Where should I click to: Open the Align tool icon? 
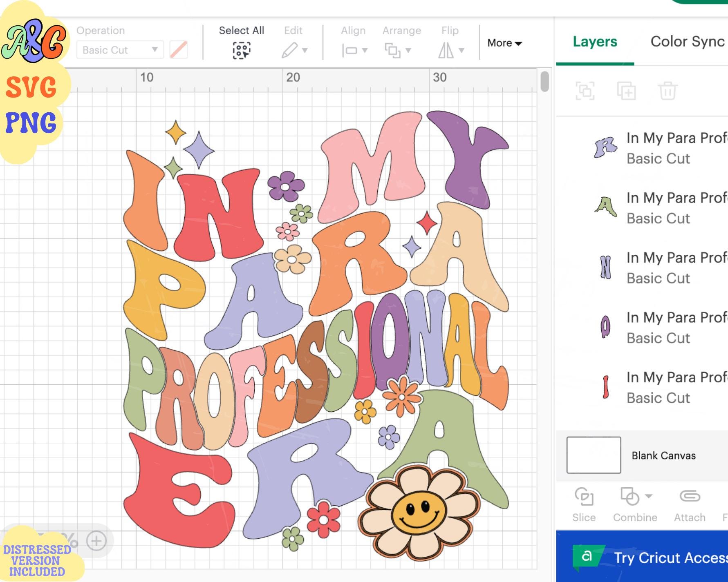pos(349,51)
